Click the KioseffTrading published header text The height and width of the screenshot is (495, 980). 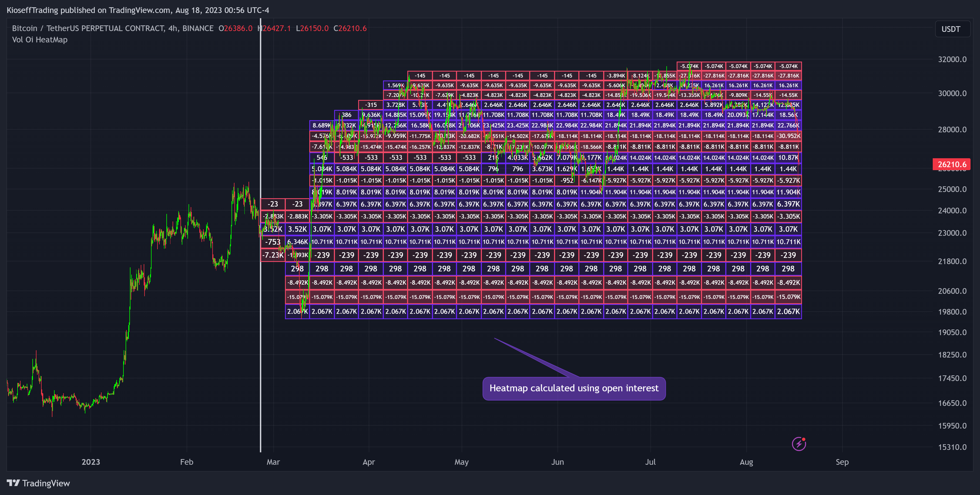click(138, 10)
